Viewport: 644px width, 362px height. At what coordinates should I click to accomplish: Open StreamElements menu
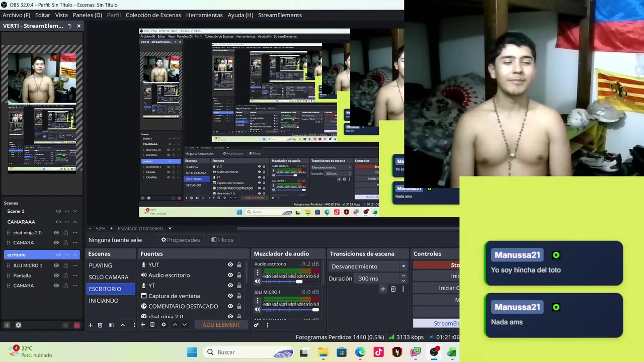pyautogui.click(x=280, y=15)
